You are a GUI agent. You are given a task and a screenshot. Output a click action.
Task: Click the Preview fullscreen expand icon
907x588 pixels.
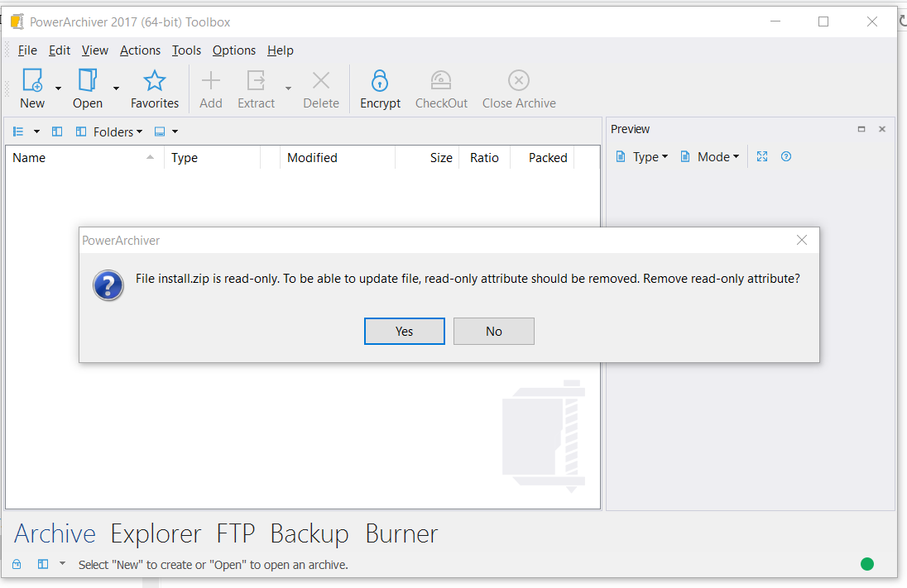(x=762, y=156)
